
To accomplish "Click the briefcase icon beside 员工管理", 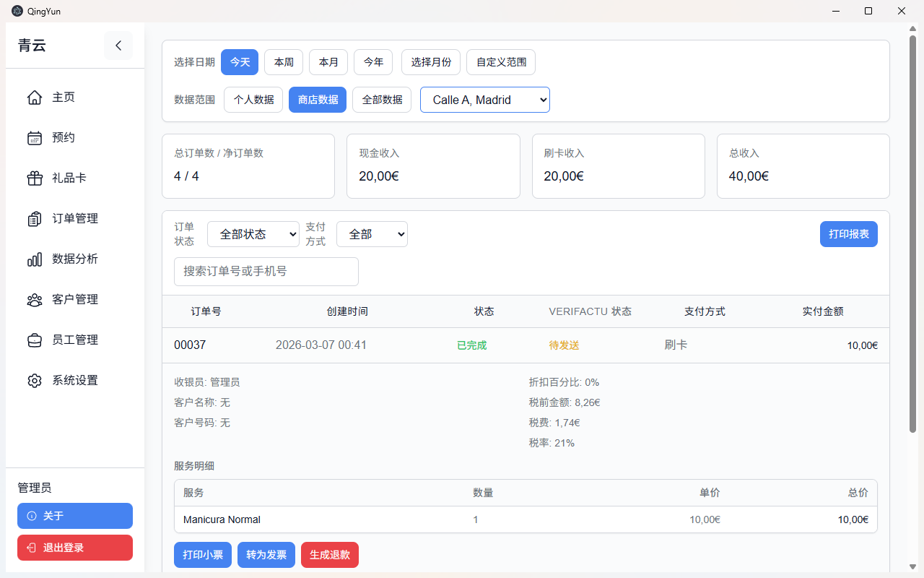I will (x=35, y=340).
